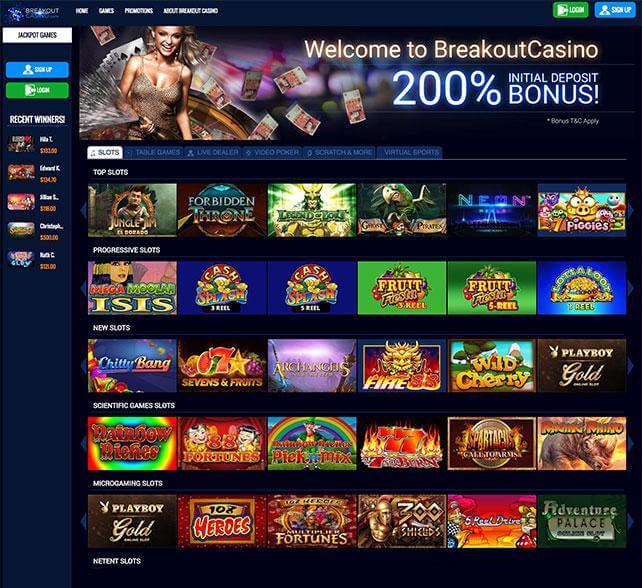This screenshot has height=588, width=642.
Task: Switch to the Table Games tab
Action: [x=154, y=152]
